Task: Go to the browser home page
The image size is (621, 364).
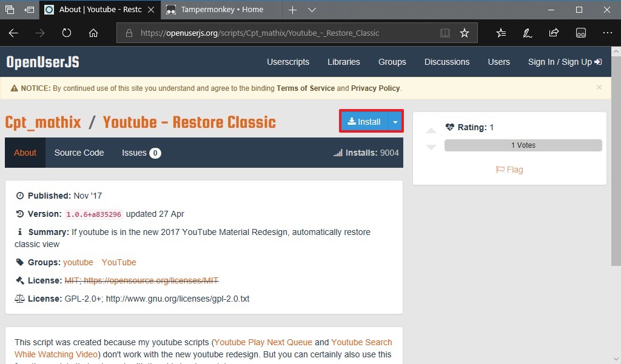Action: tap(93, 33)
